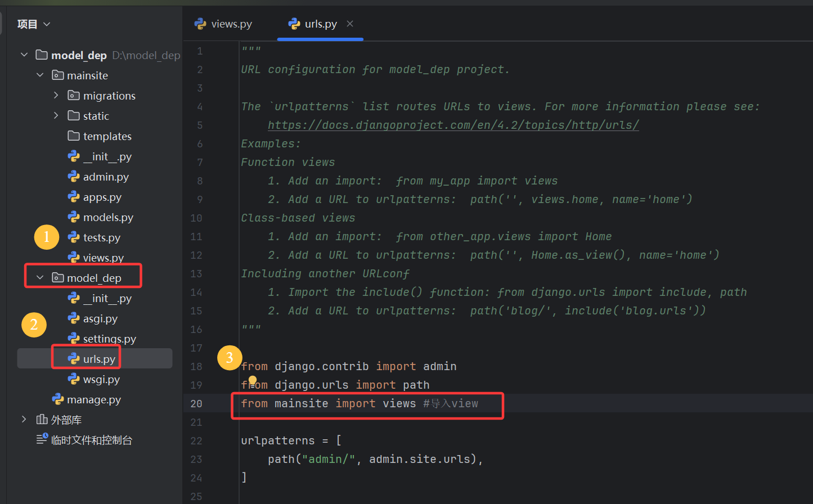The width and height of the screenshot is (813, 504).
Task: Click the scratches and consoles icon
Action: click(42, 440)
